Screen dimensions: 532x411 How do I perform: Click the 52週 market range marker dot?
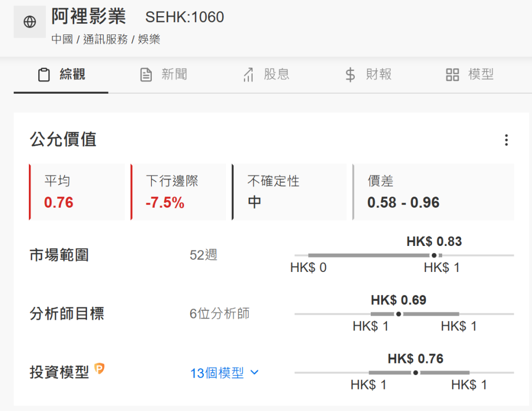(x=434, y=255)
